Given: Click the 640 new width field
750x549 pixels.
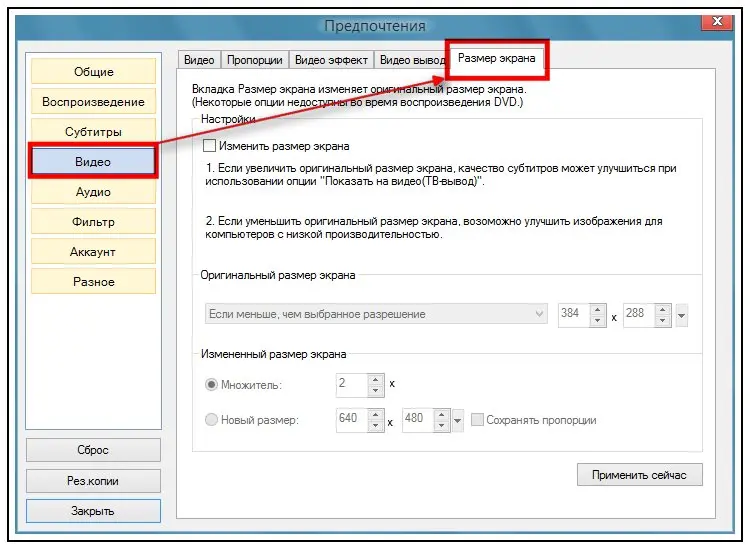Looking at the screenshot, I should click(352, 420).
